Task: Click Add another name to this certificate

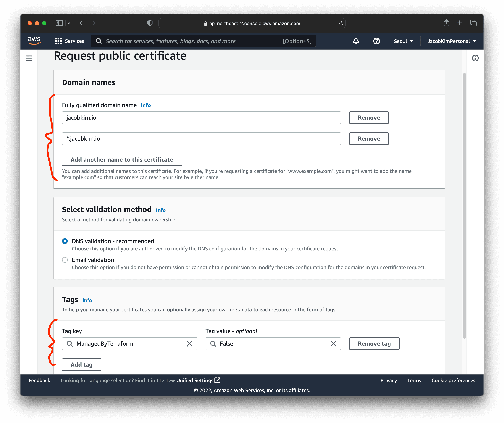Action: point(122,159)
